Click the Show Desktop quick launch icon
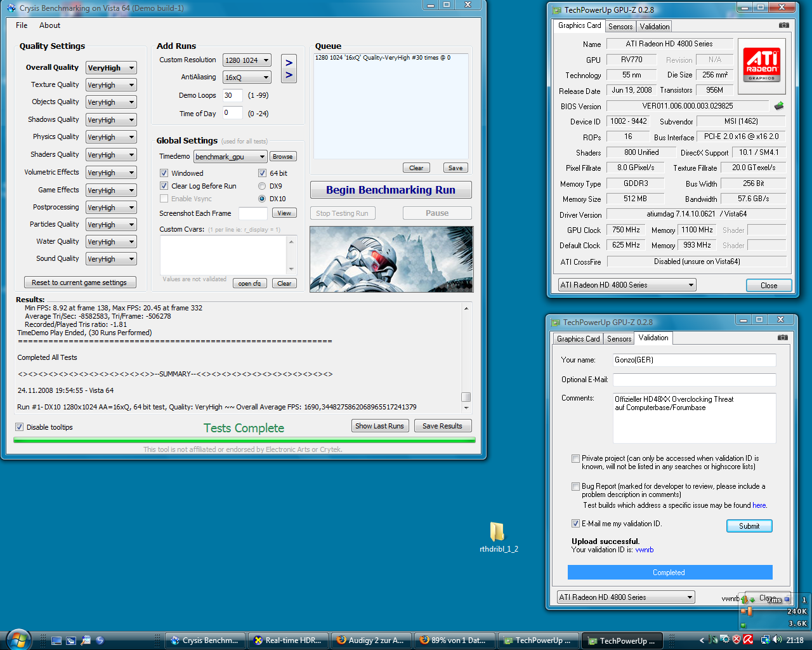 coord(56,640)
